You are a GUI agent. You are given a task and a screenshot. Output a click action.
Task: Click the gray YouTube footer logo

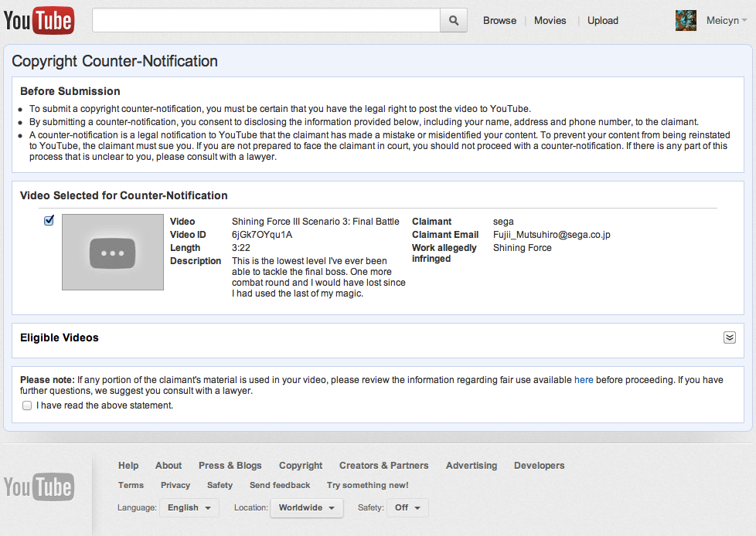[x=39, y=487]
